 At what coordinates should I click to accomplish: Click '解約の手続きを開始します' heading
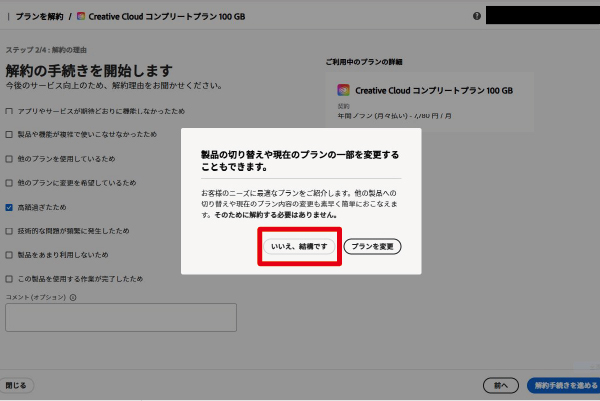(89, 71)
